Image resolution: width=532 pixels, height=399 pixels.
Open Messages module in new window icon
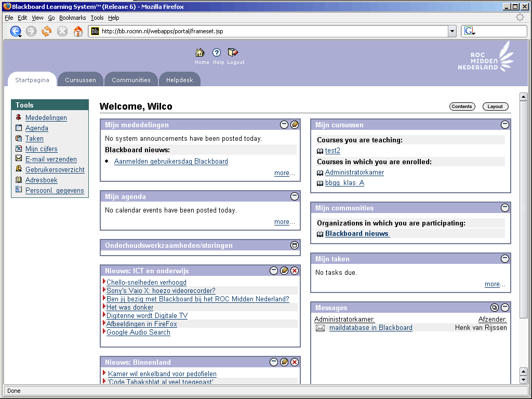[495, 308]
